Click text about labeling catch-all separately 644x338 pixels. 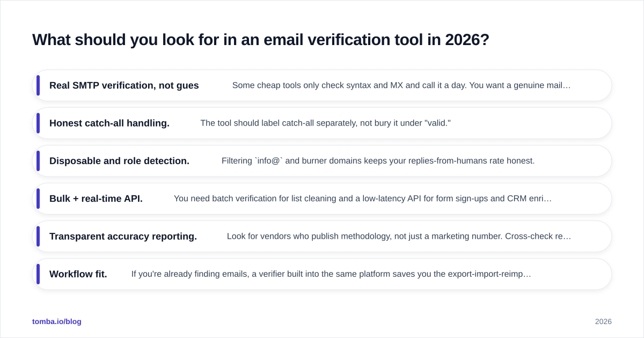pos(325,123)
